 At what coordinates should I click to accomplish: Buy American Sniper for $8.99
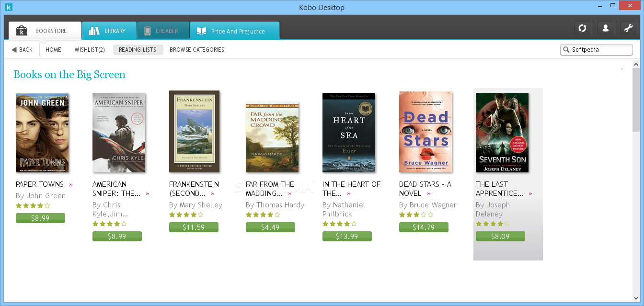click(117, 236)
